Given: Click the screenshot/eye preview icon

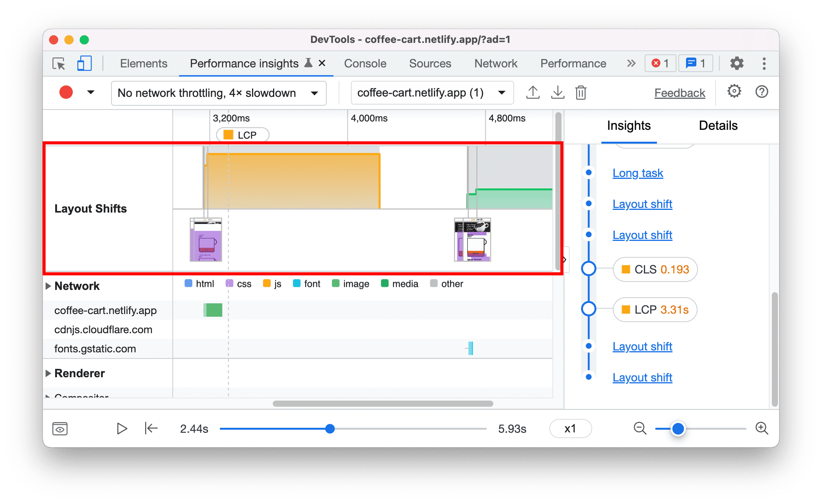Looking at the screenshot, I should 59,428.
